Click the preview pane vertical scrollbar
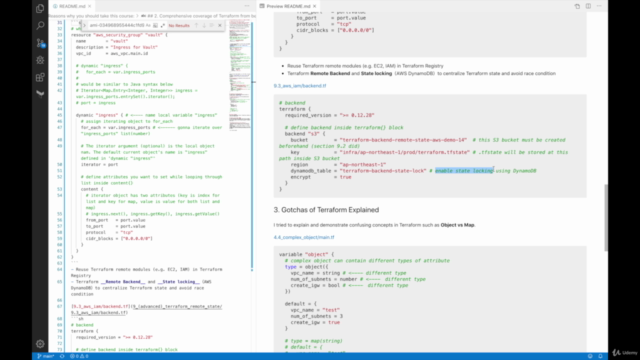The image size is (640, 360). (606, 218)
